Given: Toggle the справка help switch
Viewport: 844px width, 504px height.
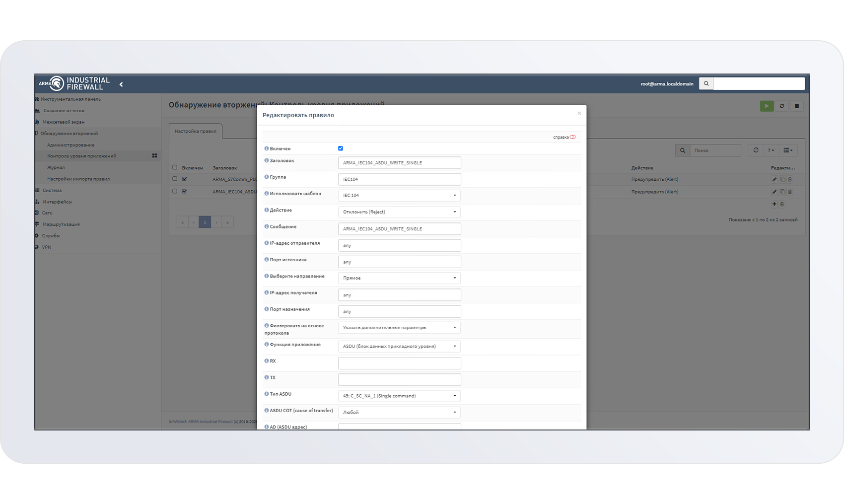Looking at the screenshot, I should (x=573, y=137).
